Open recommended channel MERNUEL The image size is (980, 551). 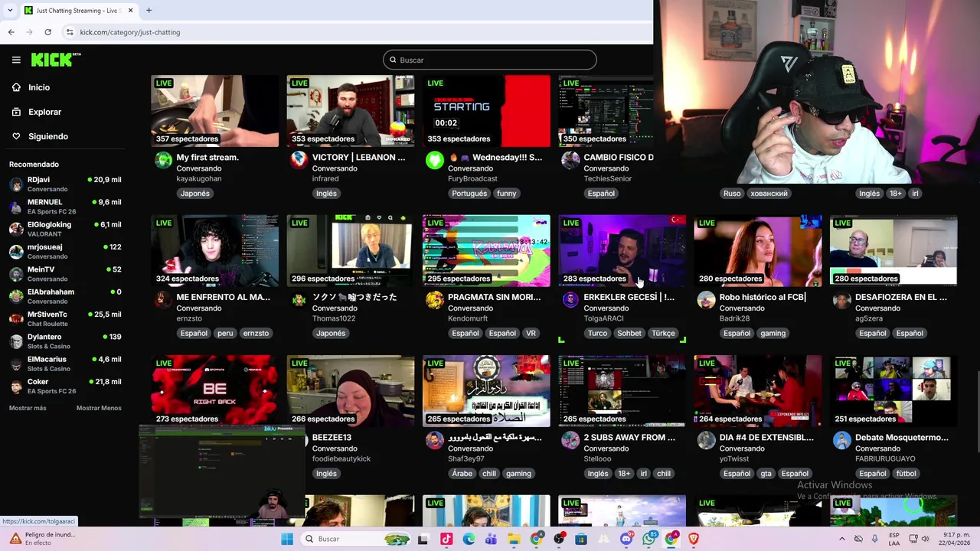point(65,207)
